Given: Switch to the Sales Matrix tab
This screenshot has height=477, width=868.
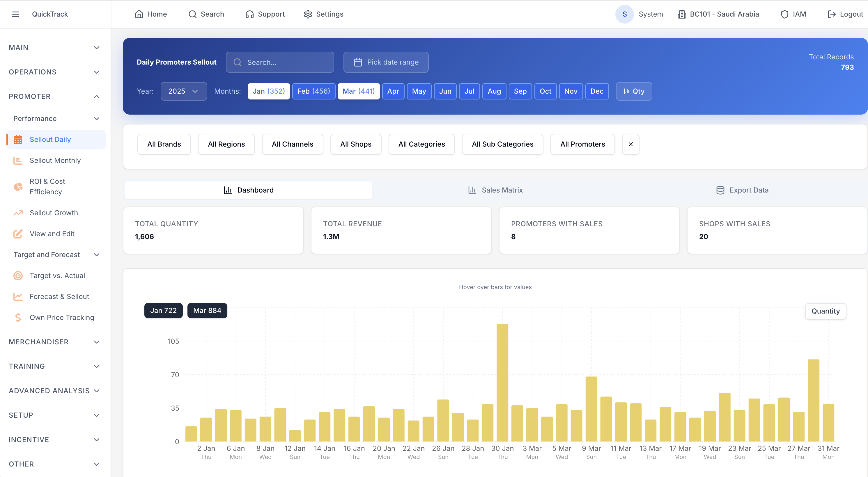Looking at the screenshot, I should (x=495, y=190).
